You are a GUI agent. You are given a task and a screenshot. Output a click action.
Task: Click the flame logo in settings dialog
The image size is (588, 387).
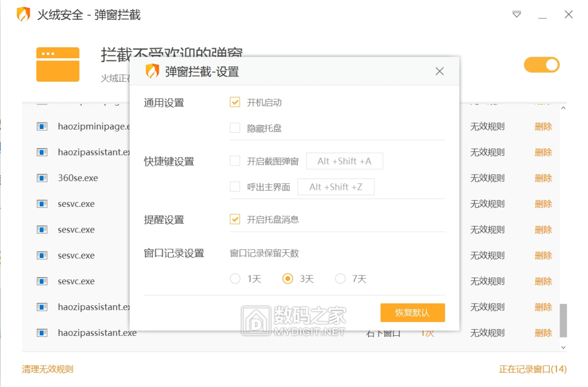tap(152, 71)
